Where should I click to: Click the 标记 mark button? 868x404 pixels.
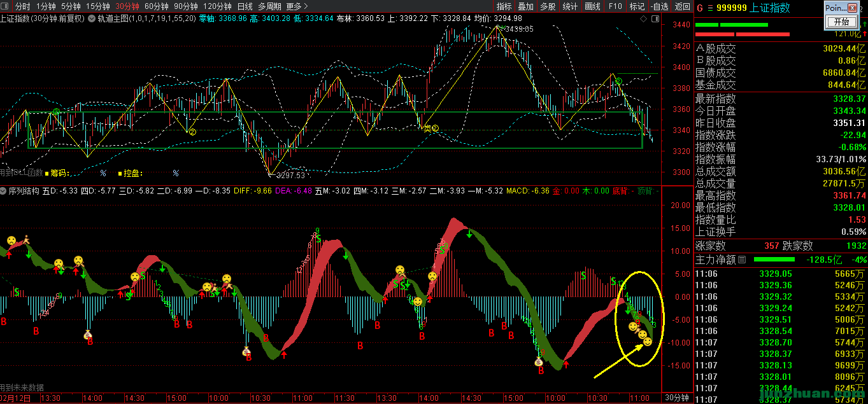click(x=637, y=6)
